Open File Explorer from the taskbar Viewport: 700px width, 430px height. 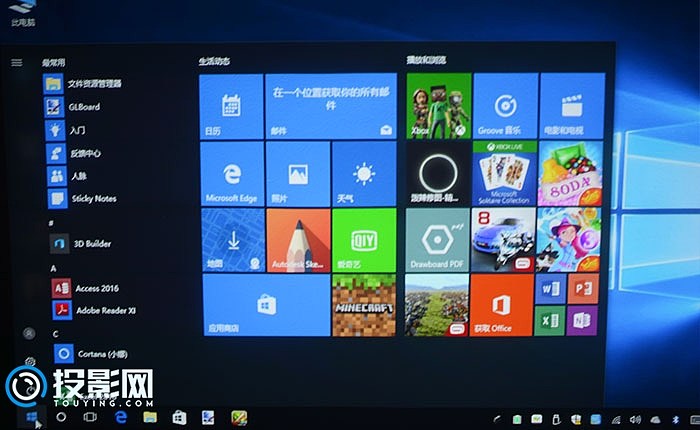[150, 417]
